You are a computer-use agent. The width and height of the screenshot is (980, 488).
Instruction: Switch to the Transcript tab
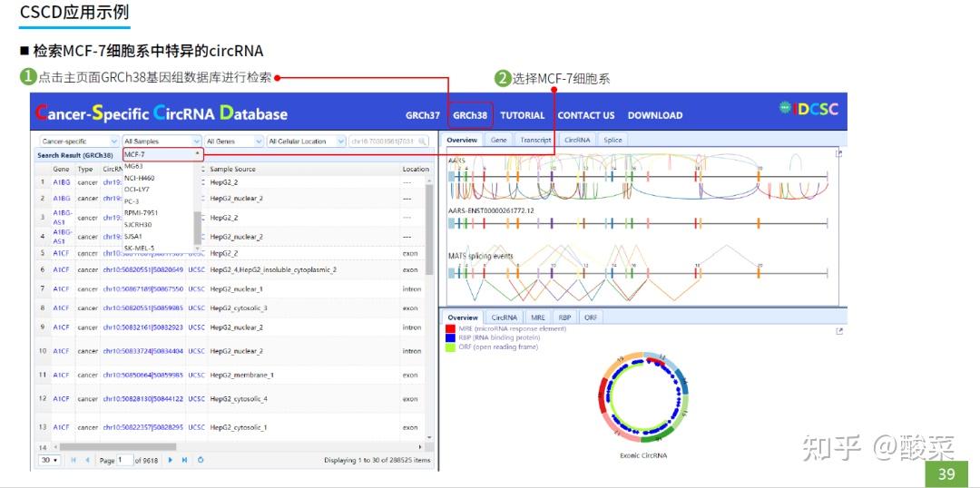[x=536, y=140]
